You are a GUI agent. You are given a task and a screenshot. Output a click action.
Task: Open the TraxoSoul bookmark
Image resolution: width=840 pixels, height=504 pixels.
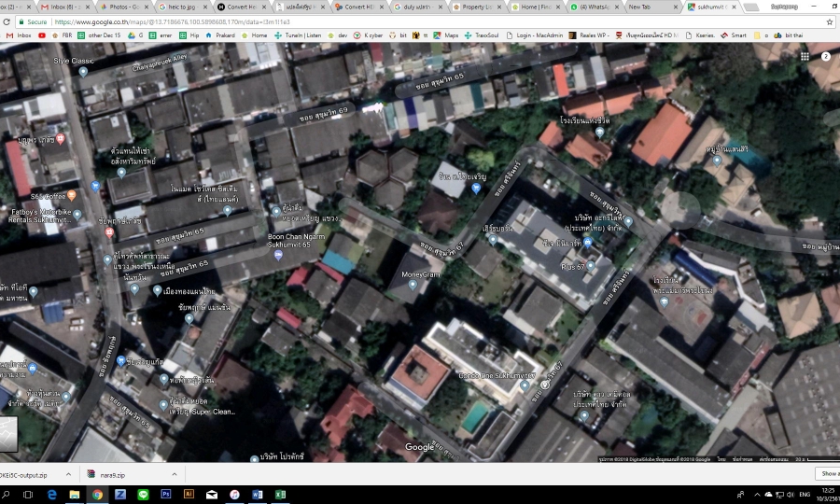[x=481, y=35]
